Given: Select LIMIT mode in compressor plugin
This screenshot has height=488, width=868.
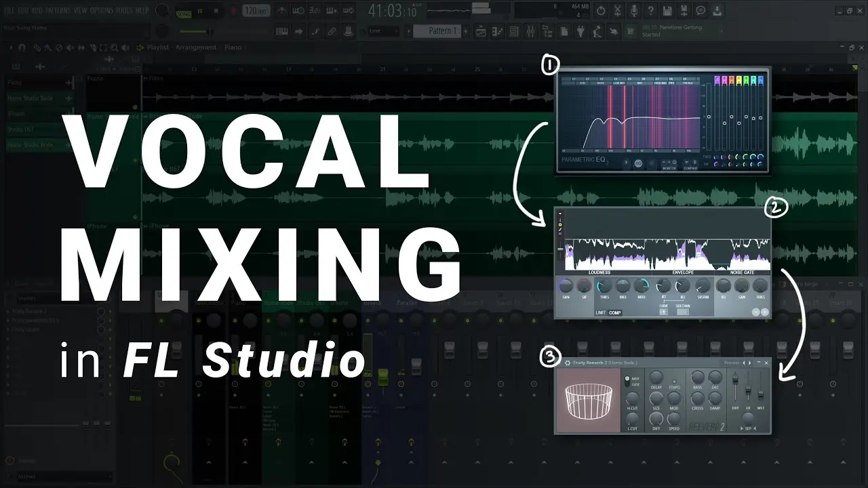Looking at the screenshot, I should pos(601,312).
